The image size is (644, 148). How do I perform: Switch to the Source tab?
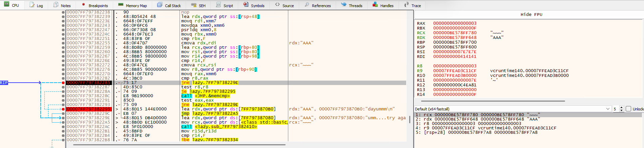click(x=284, y=5)
